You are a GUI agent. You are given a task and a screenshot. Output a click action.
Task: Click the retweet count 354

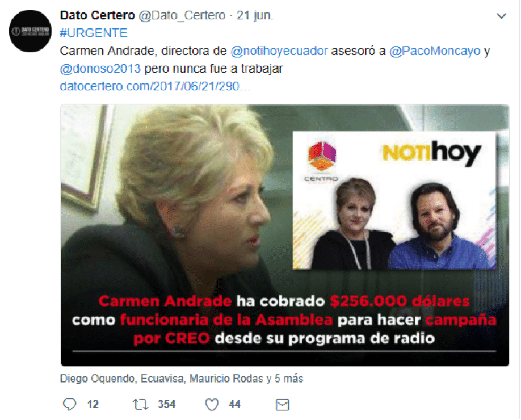(x=166, y=404)
